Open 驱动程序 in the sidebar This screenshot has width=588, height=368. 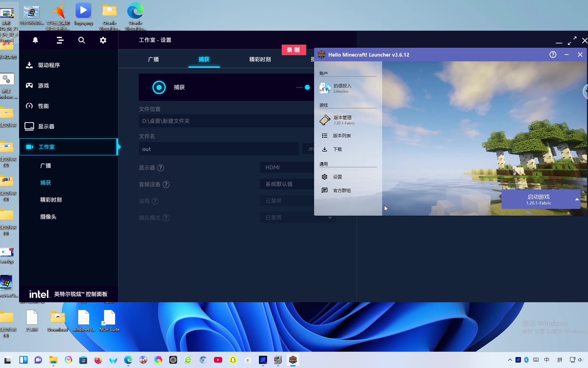pos(68,65)
